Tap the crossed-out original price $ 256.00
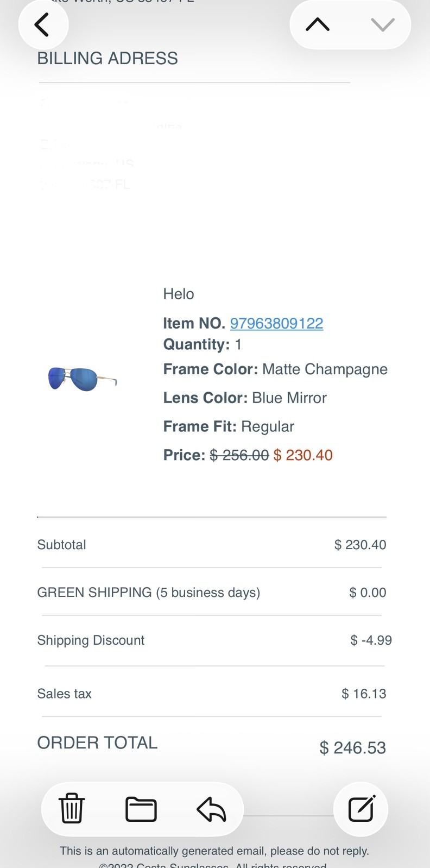The image size is (430, 868). [239, 455]
